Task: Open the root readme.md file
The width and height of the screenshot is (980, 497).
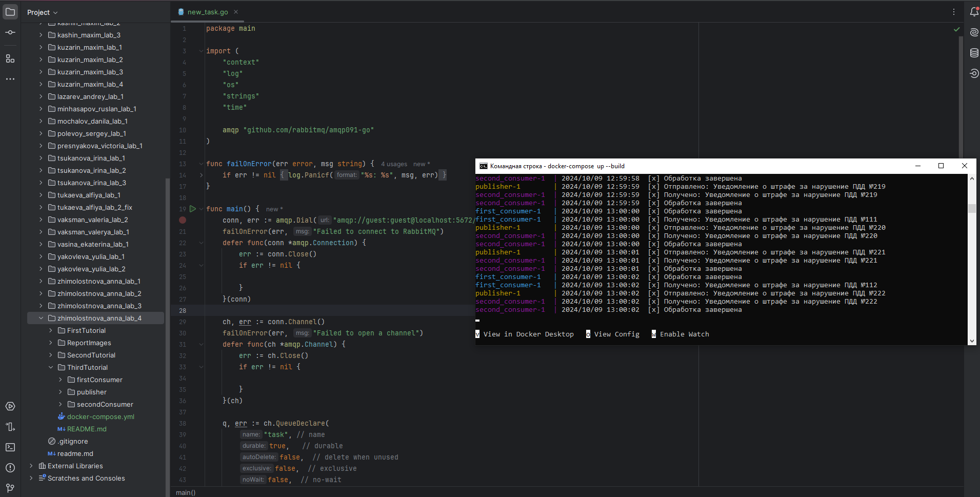Action: pyautogui.click(x=71, y=453)
